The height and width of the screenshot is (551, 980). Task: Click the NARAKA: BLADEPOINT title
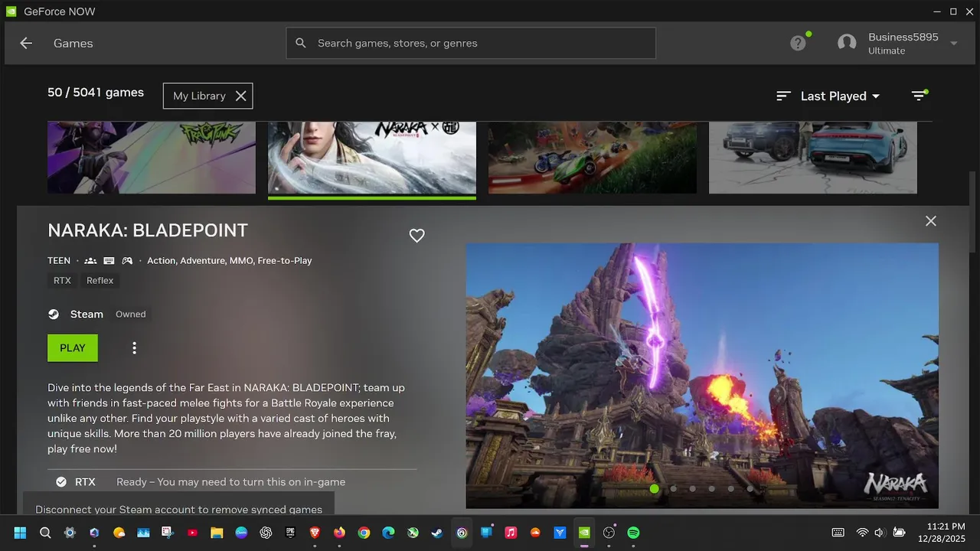click(148, 230)
